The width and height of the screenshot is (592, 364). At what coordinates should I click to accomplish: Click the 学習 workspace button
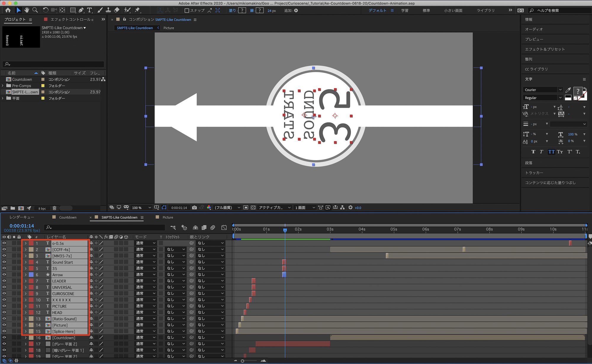click(404, 11)
